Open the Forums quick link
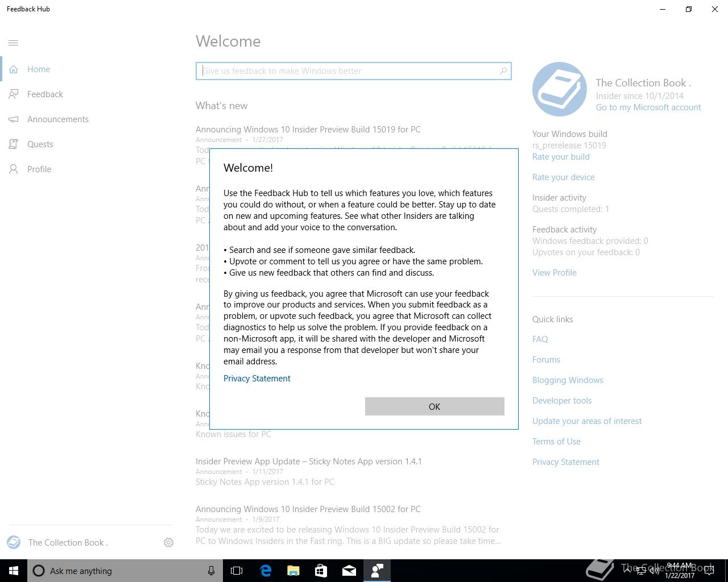Viewport: 728px width, 582px height. pyautogui.click(x=547, y=360)
